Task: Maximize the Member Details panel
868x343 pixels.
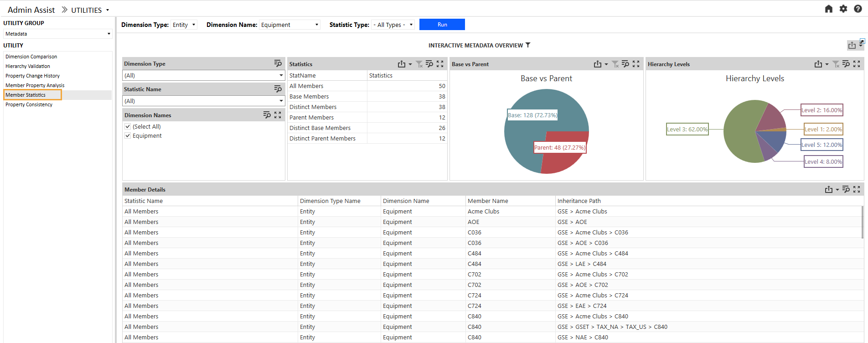Action: [857, 189]
